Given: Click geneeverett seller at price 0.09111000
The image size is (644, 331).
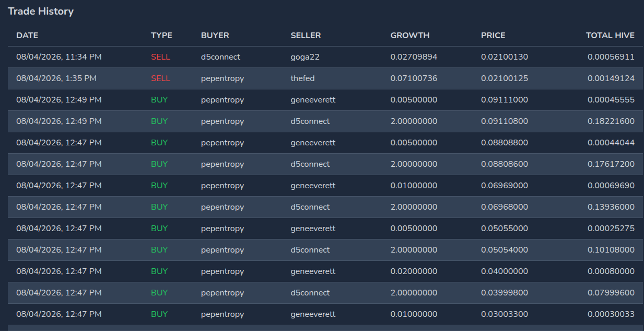Looking at the screenshot, I should click(x=313, y=100).
